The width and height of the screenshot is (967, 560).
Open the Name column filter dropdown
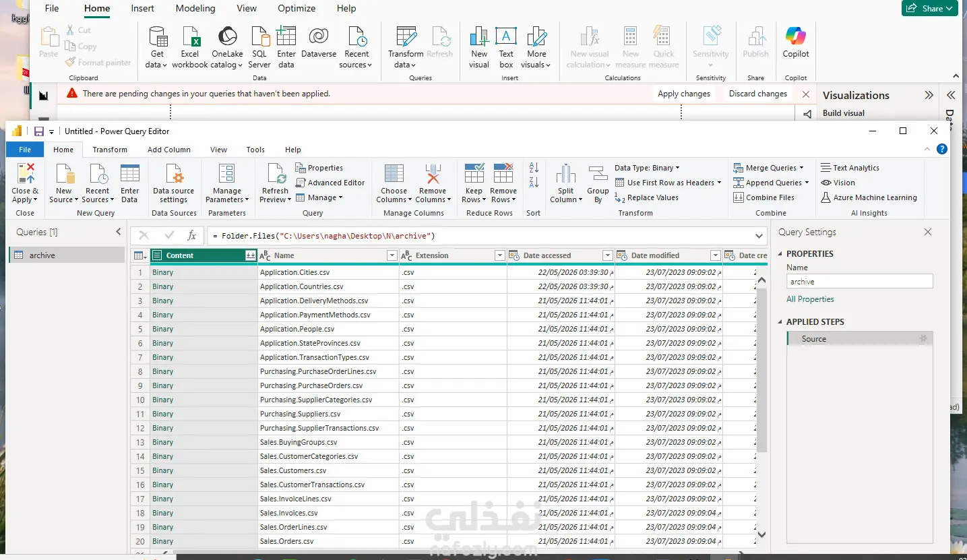(x=392, y=255)
